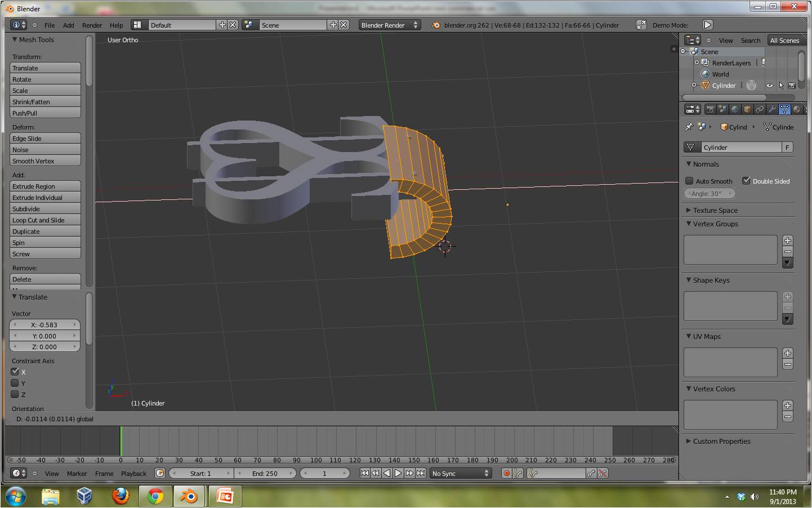This screenshot has height=508, width=812.
Task: Toggle Cylinder selectability arrow in outliner
Action: click(781, 86)
